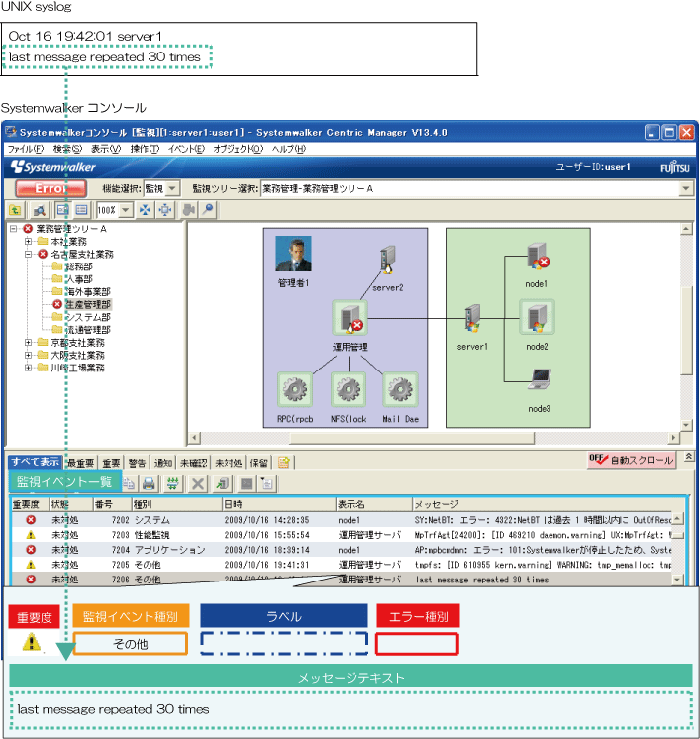This screenshot has width=700, height=739.
Task: Select the 警告 tab
Action: coord(137,463)
